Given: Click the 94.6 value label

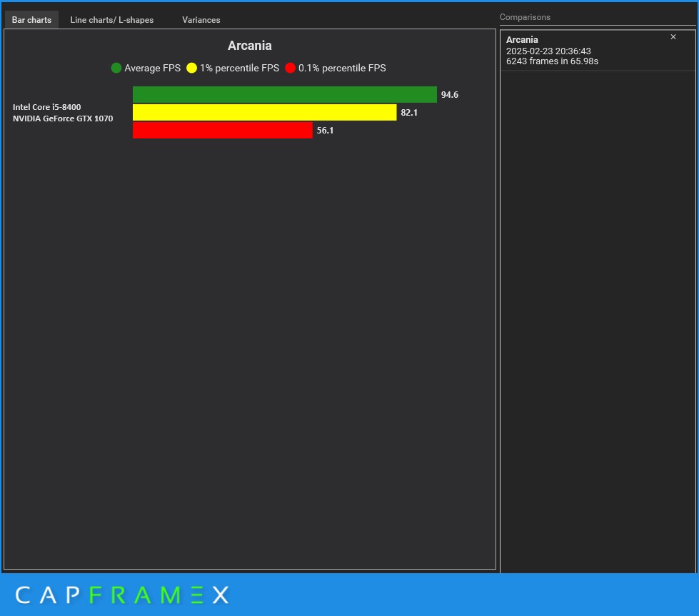Looking at the screenshot, I should click(x=449, y=94).
